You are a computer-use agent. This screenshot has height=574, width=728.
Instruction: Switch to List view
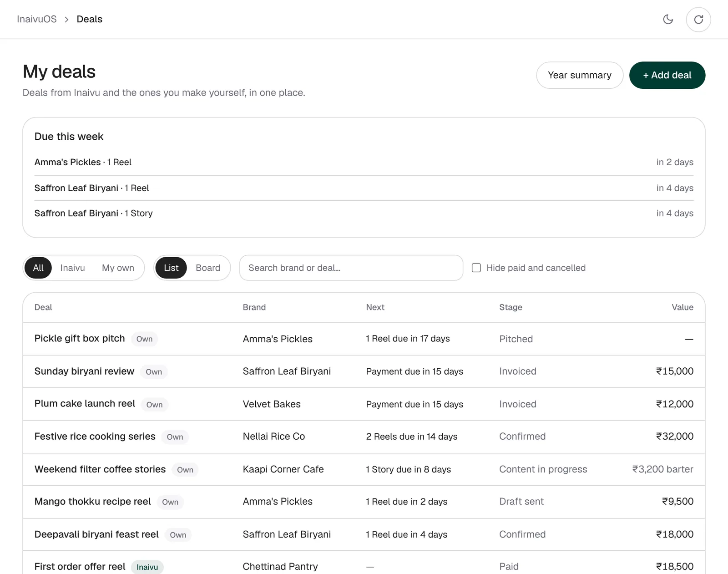(x=171, y=268)
